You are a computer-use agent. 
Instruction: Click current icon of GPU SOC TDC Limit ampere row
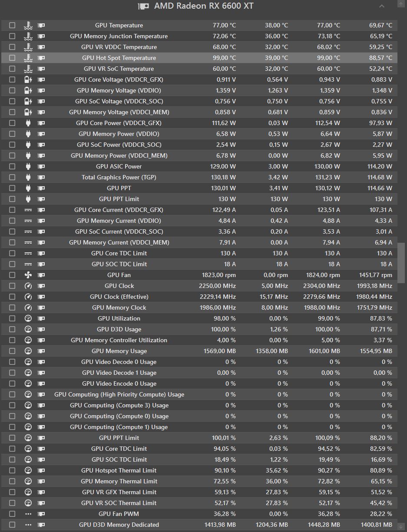tap(28, 264)
